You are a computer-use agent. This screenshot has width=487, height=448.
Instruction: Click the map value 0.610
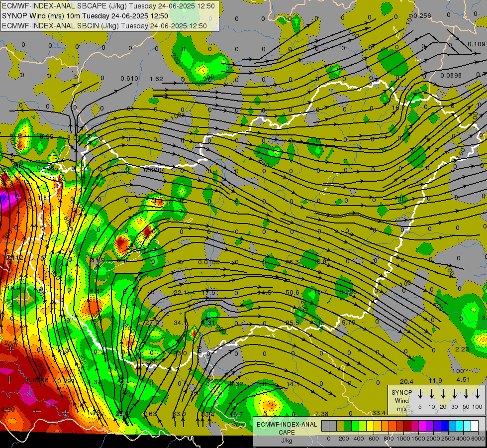pos(129,79)
